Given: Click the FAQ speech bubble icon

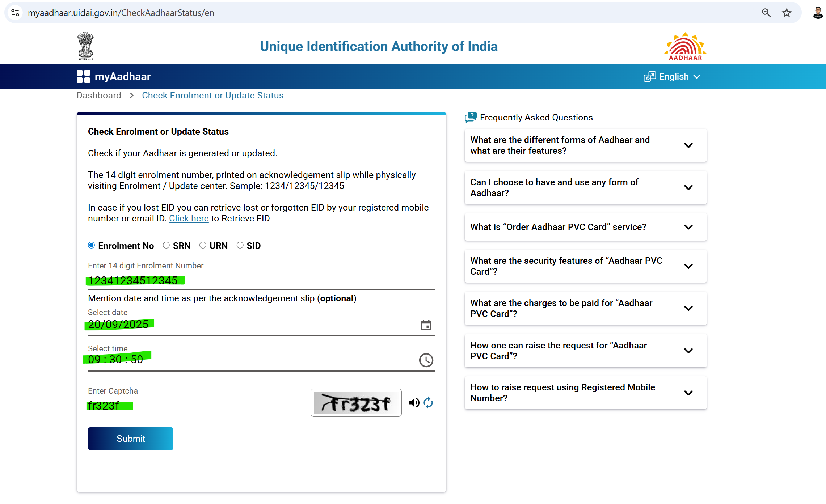Looking at the screenshot, I should [470, 117].
